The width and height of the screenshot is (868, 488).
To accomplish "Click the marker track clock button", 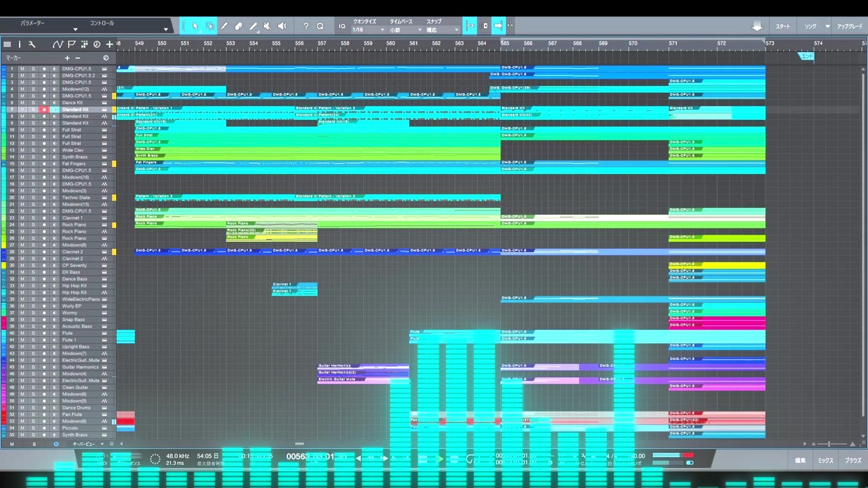I will tap(106, 58).
